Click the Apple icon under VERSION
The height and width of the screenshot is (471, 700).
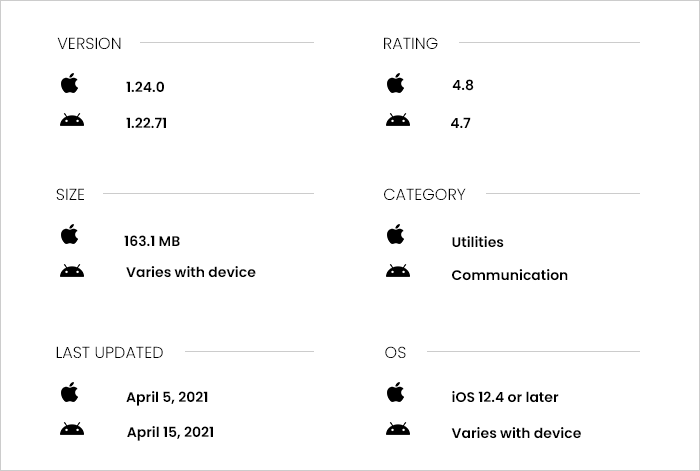click(69, 83)
